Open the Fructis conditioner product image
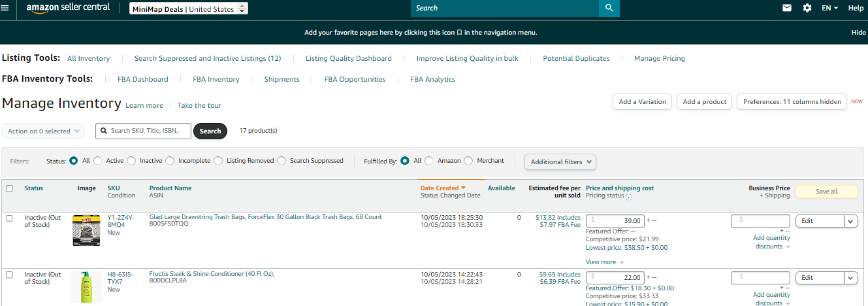Image resolution: width=868 pixels, height=306 pixels. 86,288
